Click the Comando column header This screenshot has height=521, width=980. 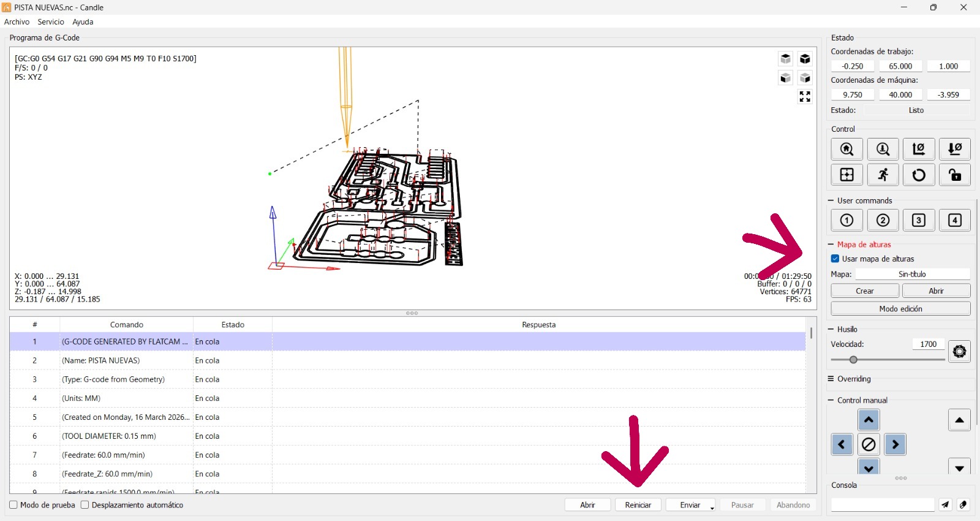click(x=127, y=325)
